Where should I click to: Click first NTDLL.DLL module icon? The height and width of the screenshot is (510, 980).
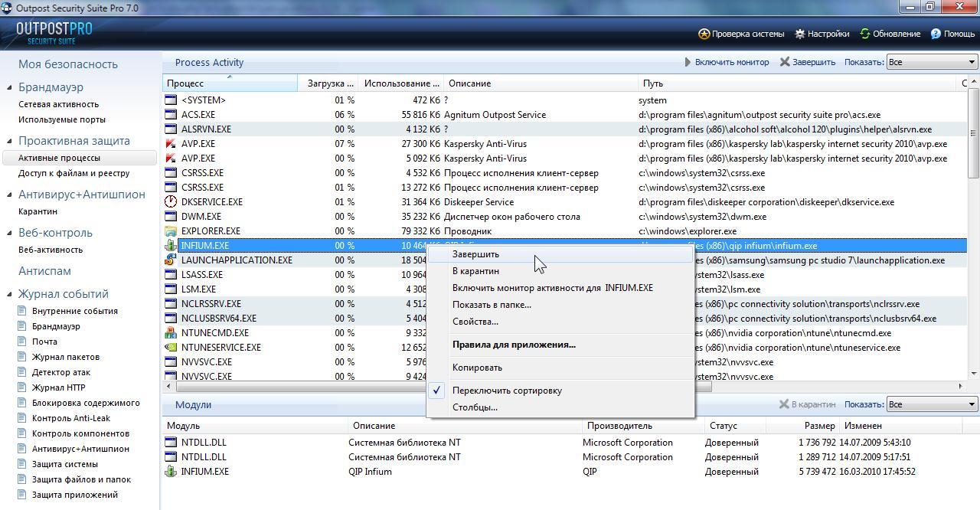(171, 443)
